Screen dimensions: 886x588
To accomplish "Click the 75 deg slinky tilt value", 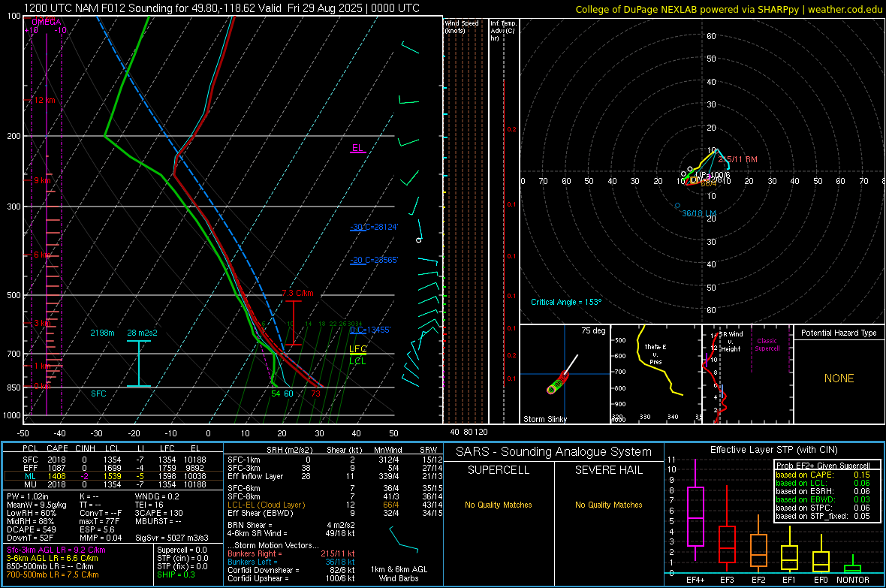I will click(593, 330).
